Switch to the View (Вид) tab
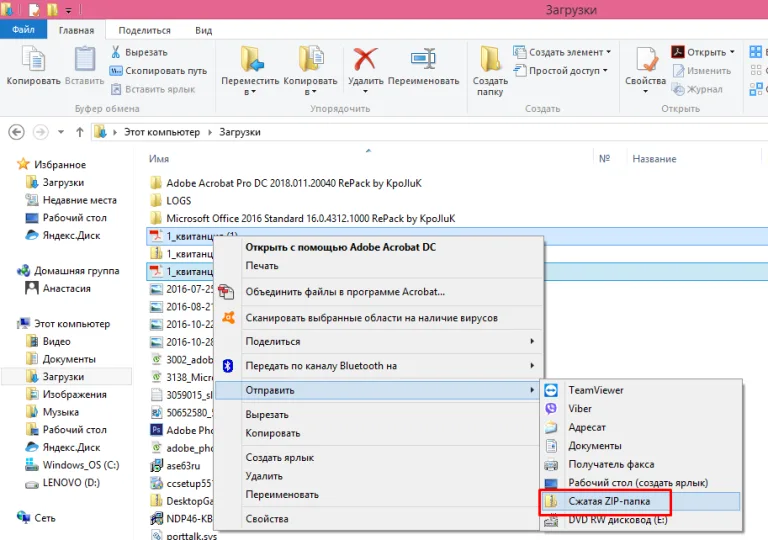This screenshot has height=540, width=768. [x=204, y=30]
